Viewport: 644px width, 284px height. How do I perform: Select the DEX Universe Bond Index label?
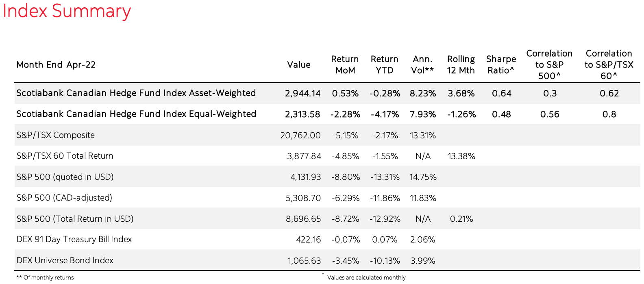(x=65, y=260)
